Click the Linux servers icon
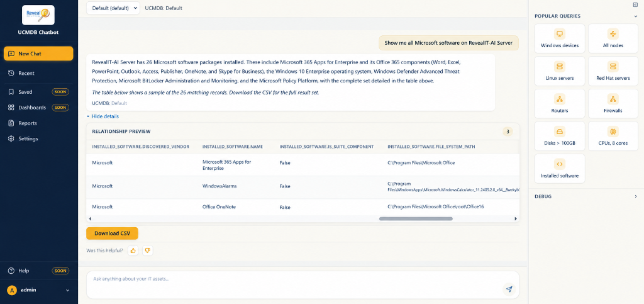 (x=559, y=66)
